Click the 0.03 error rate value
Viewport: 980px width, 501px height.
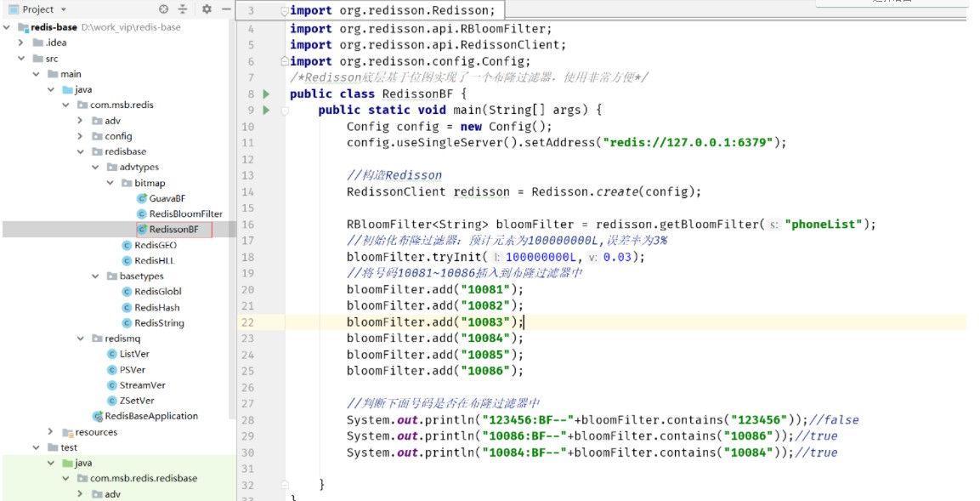coord(617,257)
